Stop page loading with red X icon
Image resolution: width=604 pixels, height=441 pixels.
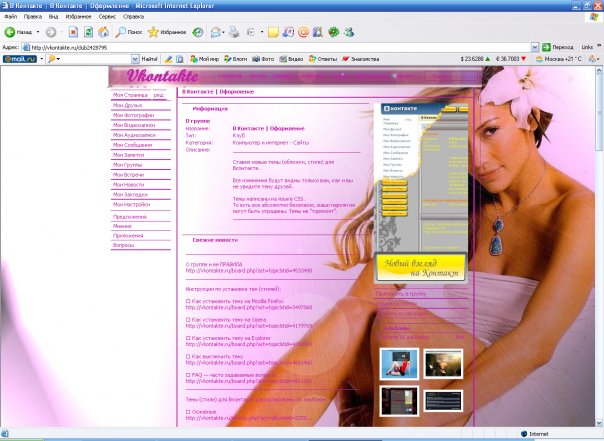tap(73, 32)
